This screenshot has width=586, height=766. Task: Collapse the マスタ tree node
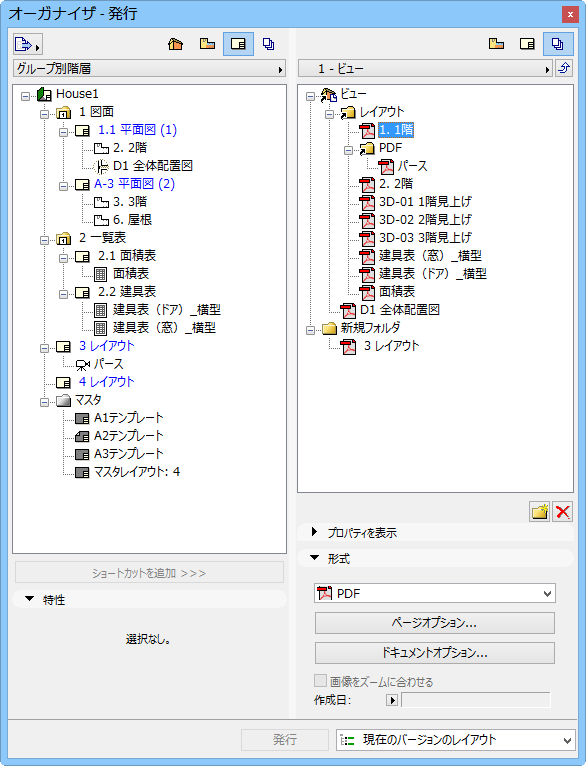pyautogui.click(x=44, y=402)
